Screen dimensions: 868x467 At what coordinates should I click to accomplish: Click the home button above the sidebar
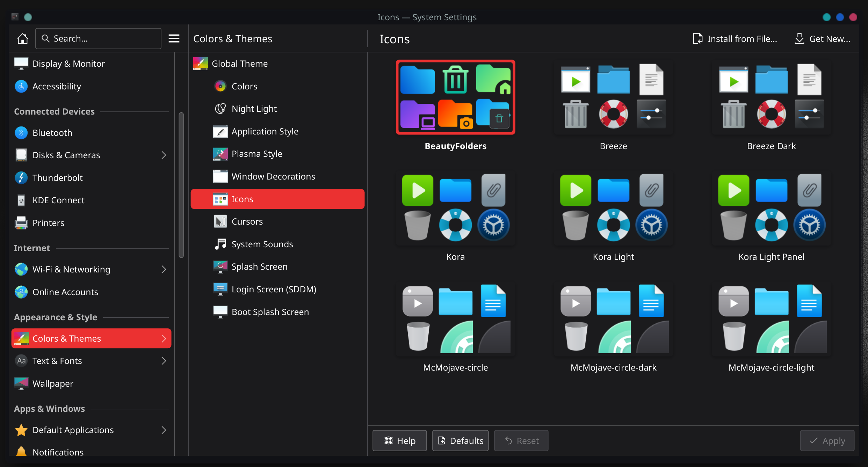pyautogui.click(x=22, y=38)
